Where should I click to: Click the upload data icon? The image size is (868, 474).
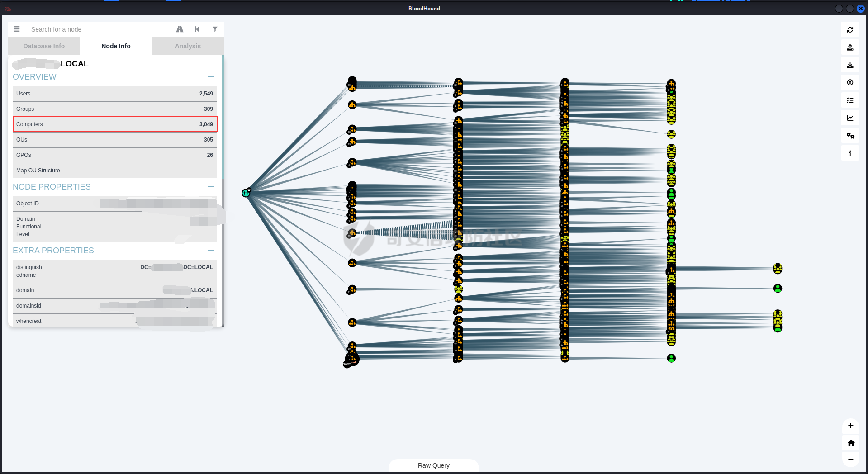[850, 82]
